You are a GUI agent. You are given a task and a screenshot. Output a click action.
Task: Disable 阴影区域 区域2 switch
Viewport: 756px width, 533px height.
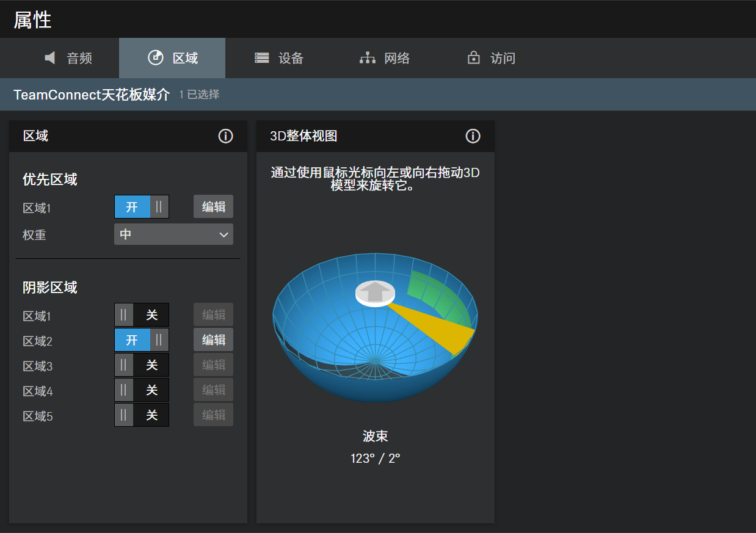[142, 340]
